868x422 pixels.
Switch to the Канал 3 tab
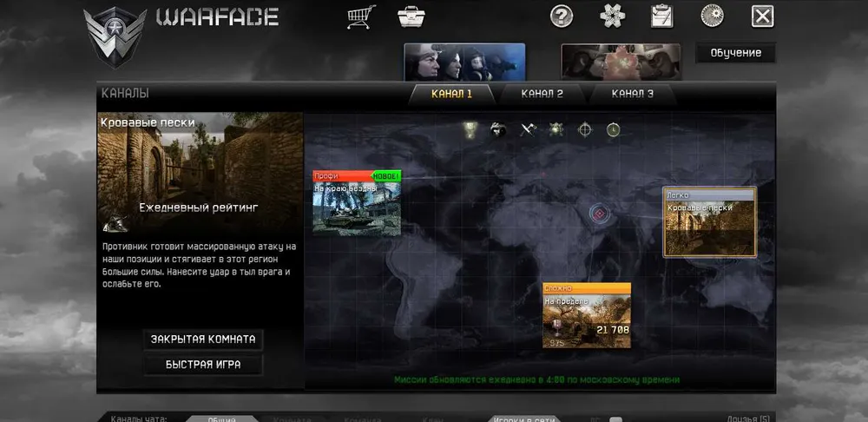[632, 94]
